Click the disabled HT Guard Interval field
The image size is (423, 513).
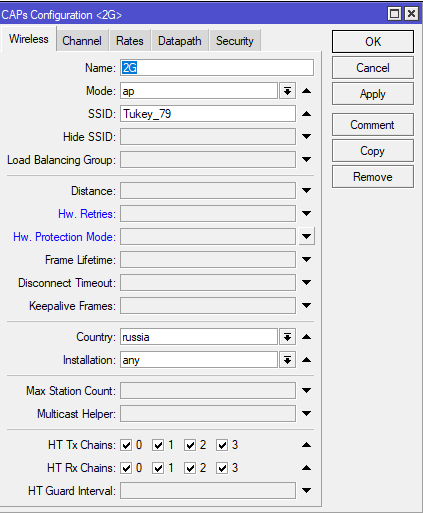click(x=208, y=491)
